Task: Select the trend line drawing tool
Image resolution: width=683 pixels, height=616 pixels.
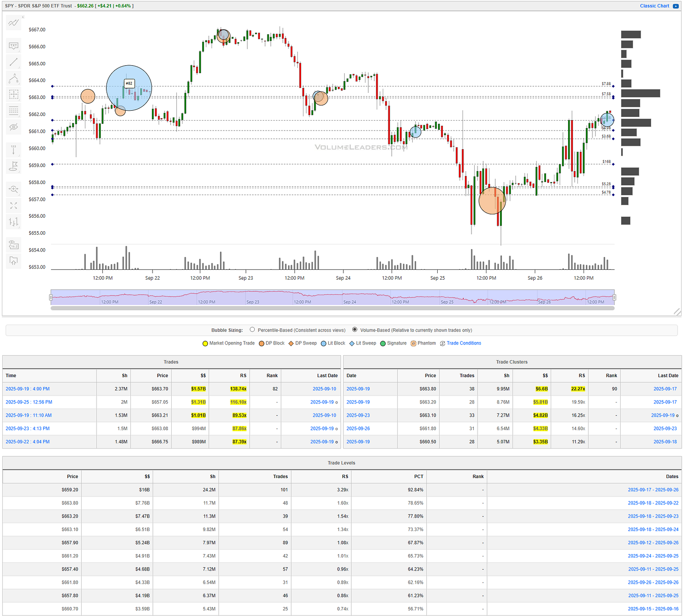Action: point(14,62)
